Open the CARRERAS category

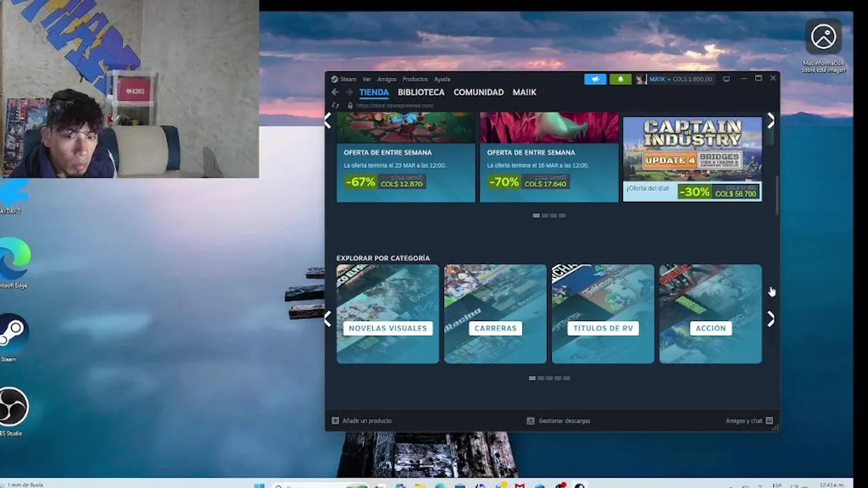[495, 314]
